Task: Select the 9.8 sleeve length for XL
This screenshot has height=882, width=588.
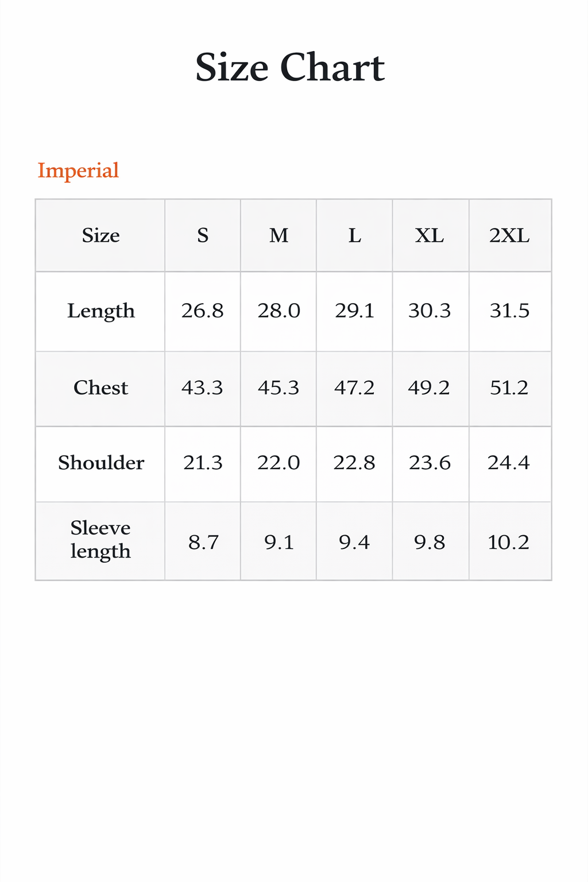Action: (430, 542)
